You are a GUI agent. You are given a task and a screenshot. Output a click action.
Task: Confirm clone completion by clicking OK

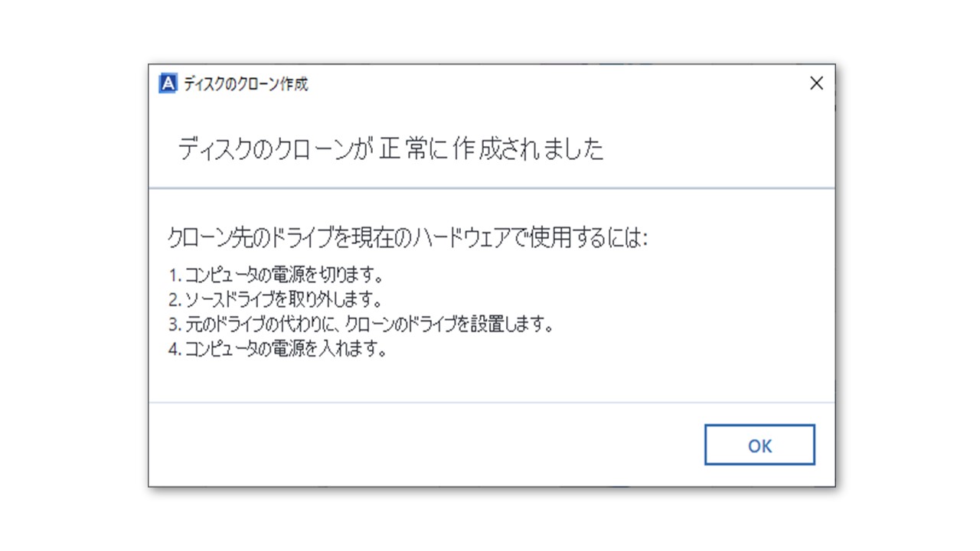click(x=759, y=445)
